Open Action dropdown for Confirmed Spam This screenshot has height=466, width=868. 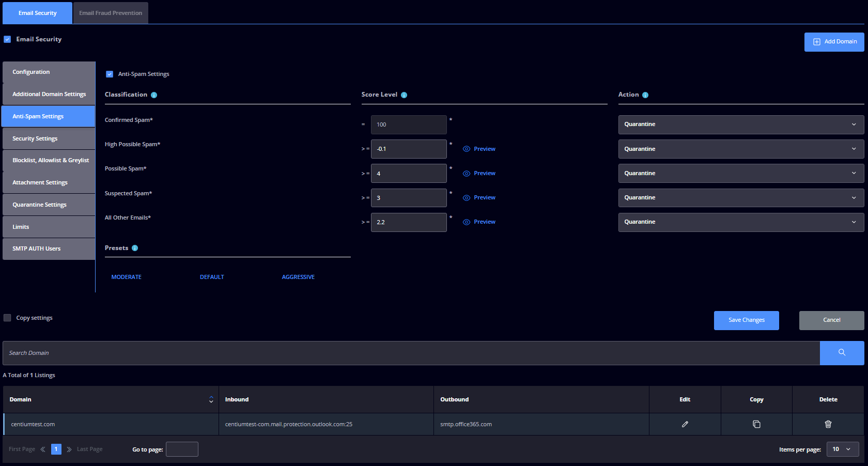click(741, 125)
